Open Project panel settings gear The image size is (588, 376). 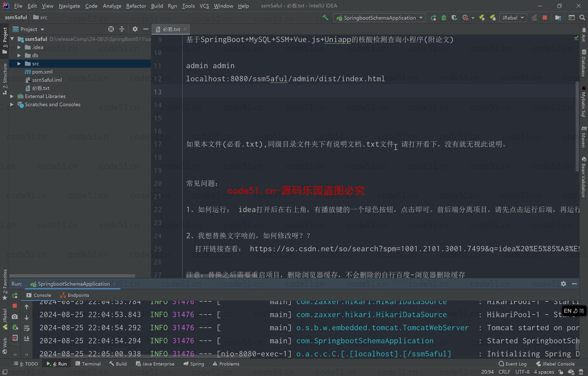[x=135, y=29]
